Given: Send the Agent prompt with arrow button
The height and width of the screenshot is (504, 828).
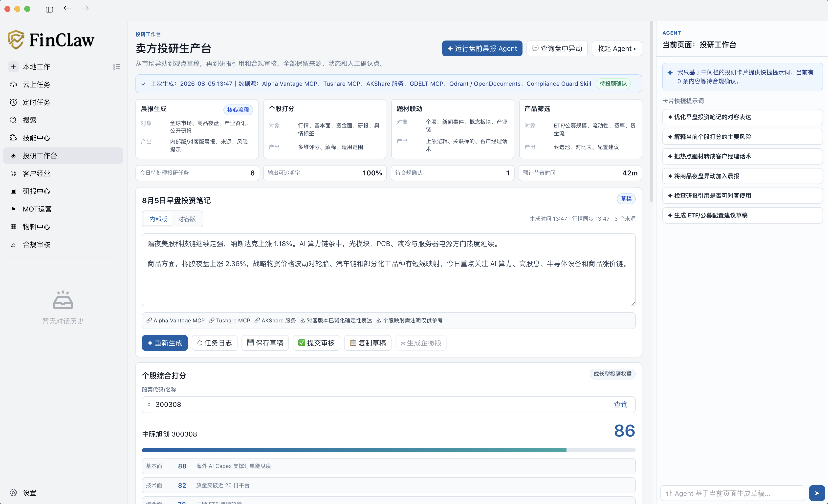Looking at the screenshot, I should pyautogui.click(x=817, y=493).
